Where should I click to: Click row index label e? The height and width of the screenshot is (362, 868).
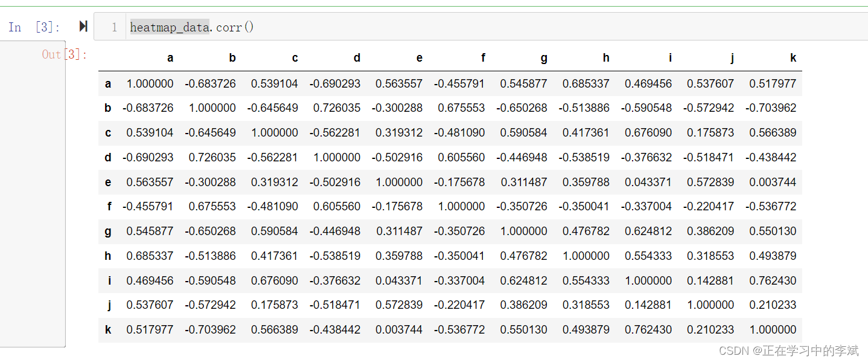click(108, 182)
